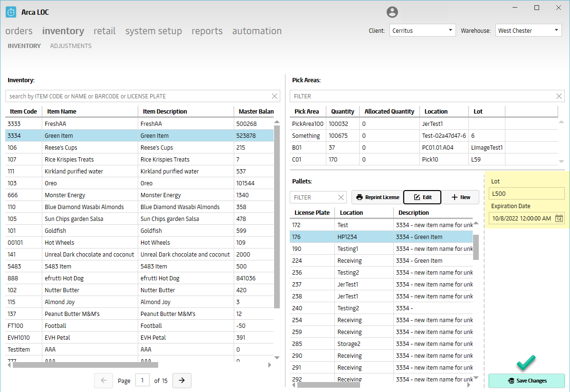This screenshot has width=570, height=392.
Task: Select the Monster Energy item row
Action: [140, 195]
